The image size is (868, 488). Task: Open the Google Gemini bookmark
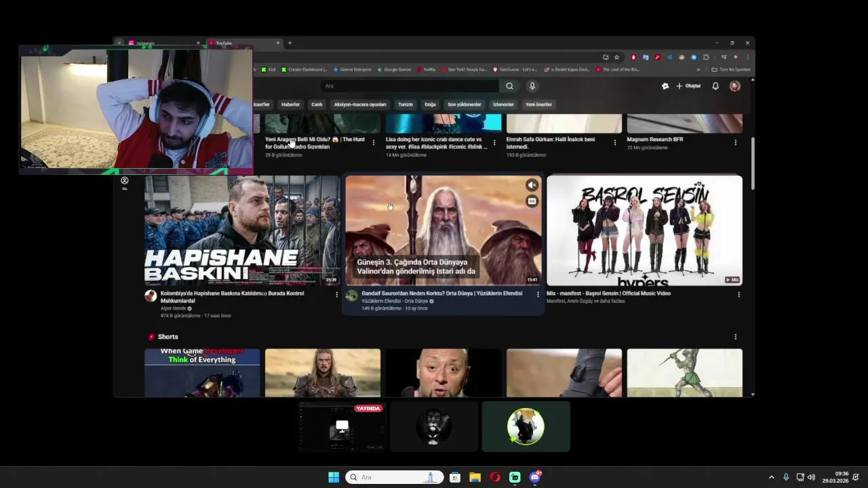click(x=395, y=70)
